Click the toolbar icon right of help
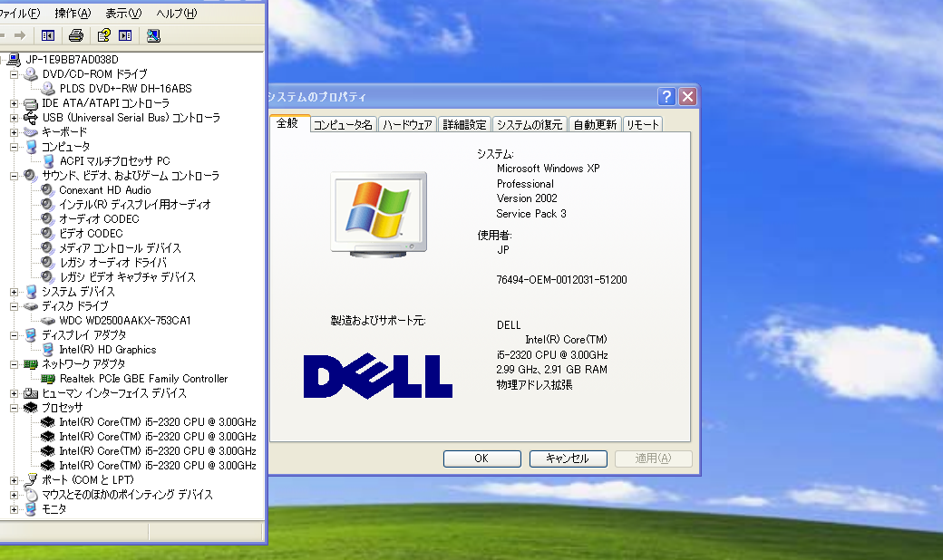This screenshot has height=560, width=943. (125, 35)
